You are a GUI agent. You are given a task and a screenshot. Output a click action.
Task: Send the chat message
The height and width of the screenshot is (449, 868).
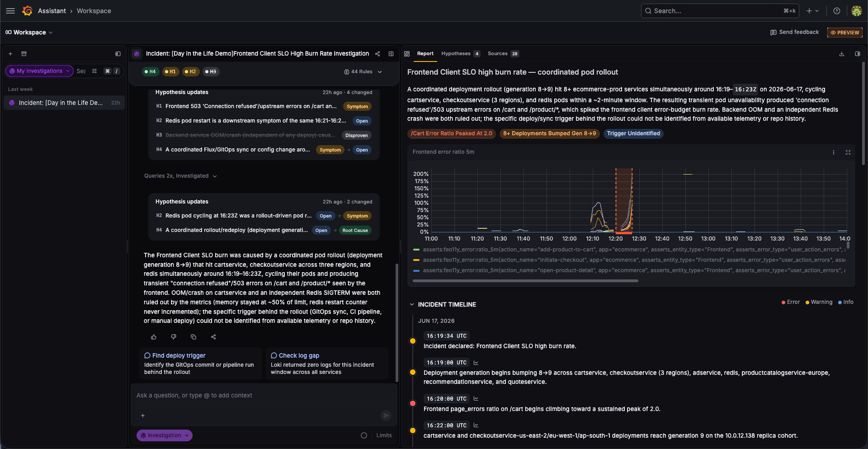[386, 416]
